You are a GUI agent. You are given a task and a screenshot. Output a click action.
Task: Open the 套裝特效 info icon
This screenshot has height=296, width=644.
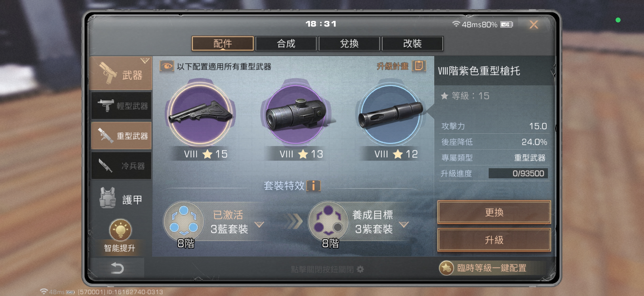pyautogui.click(x=314, y=185)
